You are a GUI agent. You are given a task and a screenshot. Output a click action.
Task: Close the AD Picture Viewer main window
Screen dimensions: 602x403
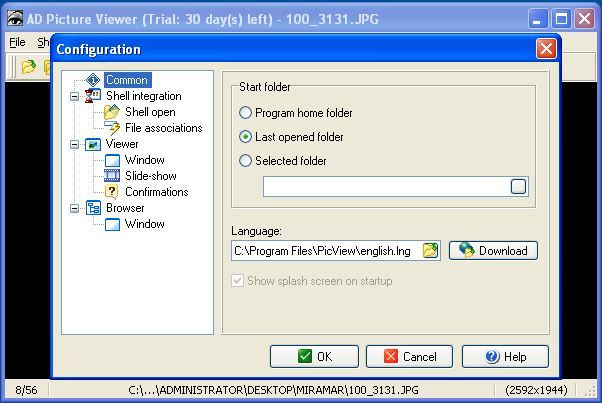coord(584,18)
